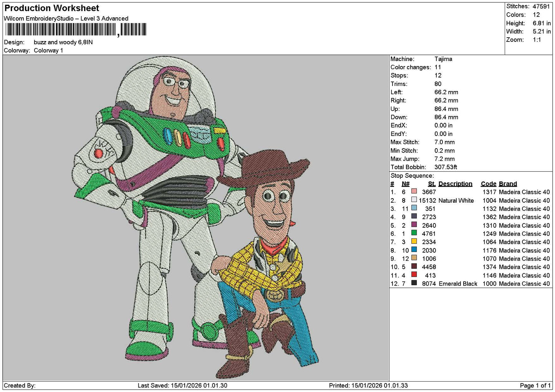Click the Stitches value 47591
This screenshot has height=392, width=555.
pos(541,6)
